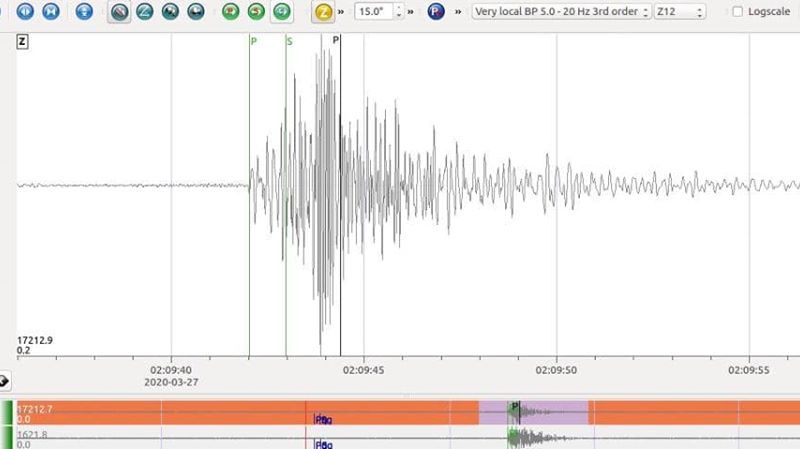Click into the 15.0° angle field
Viewport: 800px width, 449px height.
(x=373, y=12)
